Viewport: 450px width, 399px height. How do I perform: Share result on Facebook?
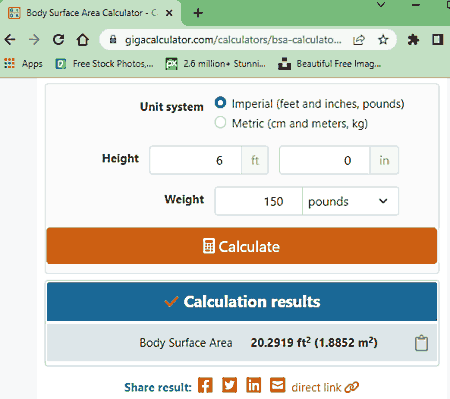[x=205, y=385]
